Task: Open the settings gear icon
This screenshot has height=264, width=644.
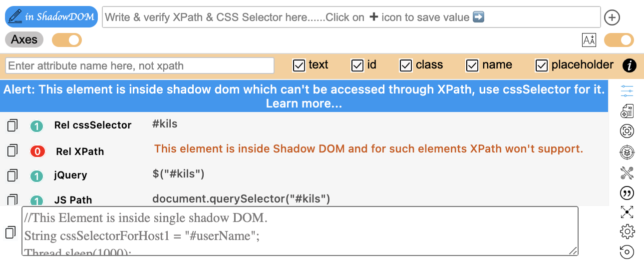Action: (x=627, y=231)
